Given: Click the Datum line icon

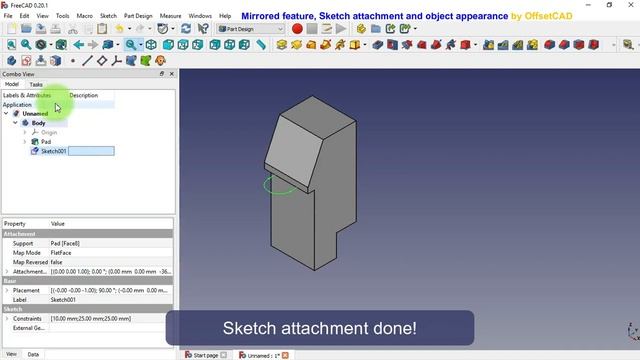Looking at the screenshot, I should pyautogui.click(x=87, y=61).
